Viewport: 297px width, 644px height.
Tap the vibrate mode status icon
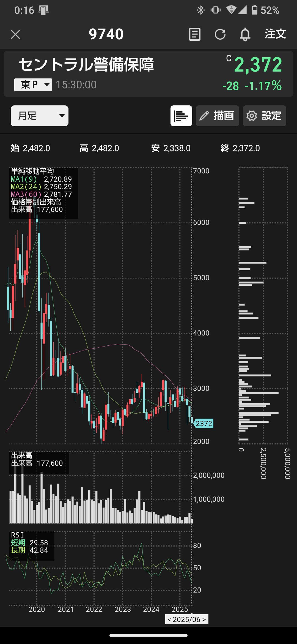[x=216, y=10]
